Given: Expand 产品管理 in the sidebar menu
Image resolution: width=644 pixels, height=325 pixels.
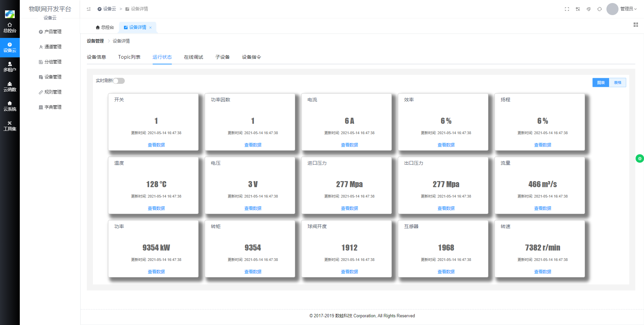Looking at the screenshot, I should [x=53, y=32].
